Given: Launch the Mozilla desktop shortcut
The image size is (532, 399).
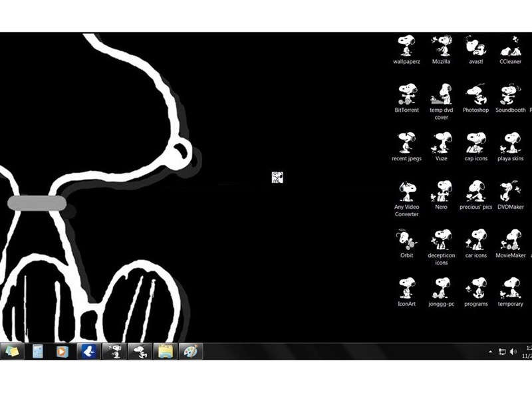Looking at the screenshot, I should (441, 49).
